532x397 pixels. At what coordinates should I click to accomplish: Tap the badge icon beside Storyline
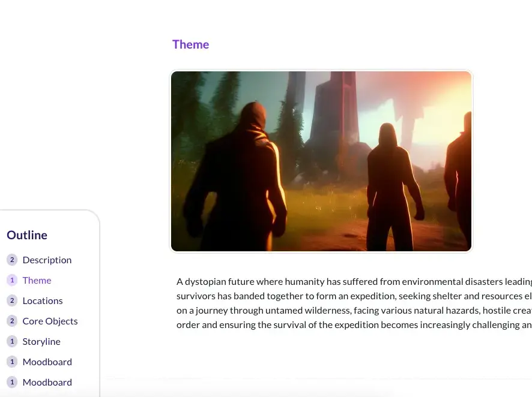click(x=12, y=341)
